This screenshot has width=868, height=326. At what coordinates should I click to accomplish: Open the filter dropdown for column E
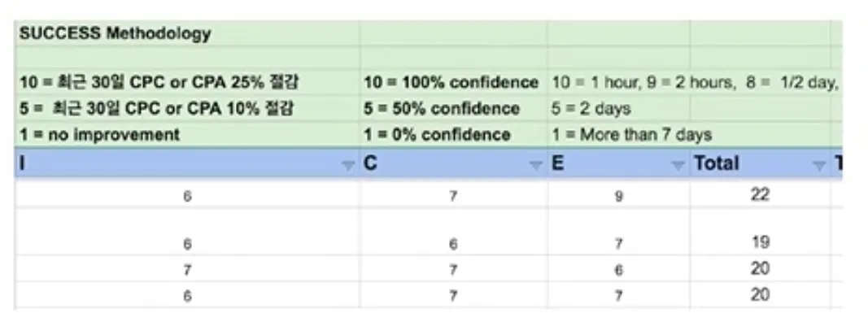(678, 165)
